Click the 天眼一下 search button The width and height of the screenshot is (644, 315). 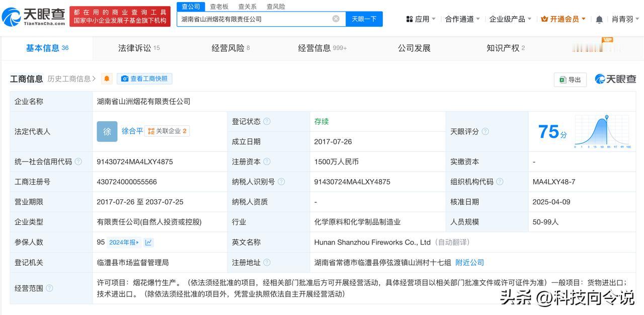[364, 19]
